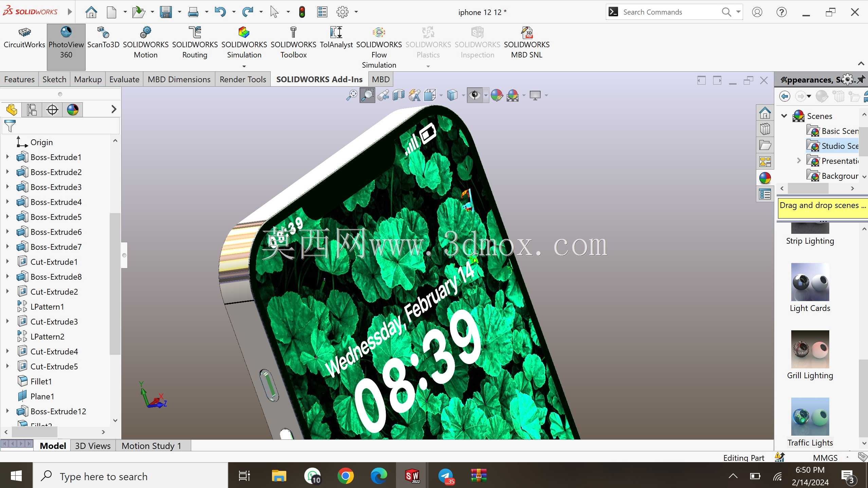Launch the ScanTo3D add-in
Screen dimensions: 868x488
pyautogui.click(x=103, y=38)
